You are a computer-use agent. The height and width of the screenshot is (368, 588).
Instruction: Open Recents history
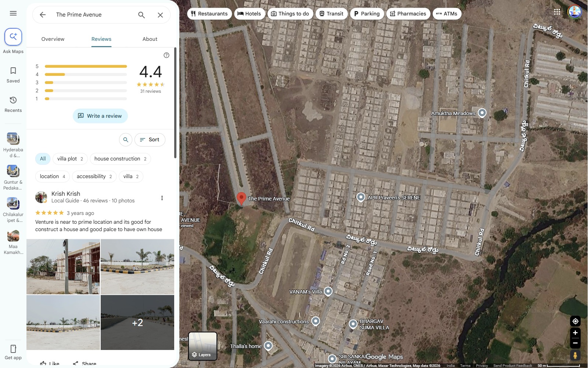pyautogui.click(x=13, y=104)
